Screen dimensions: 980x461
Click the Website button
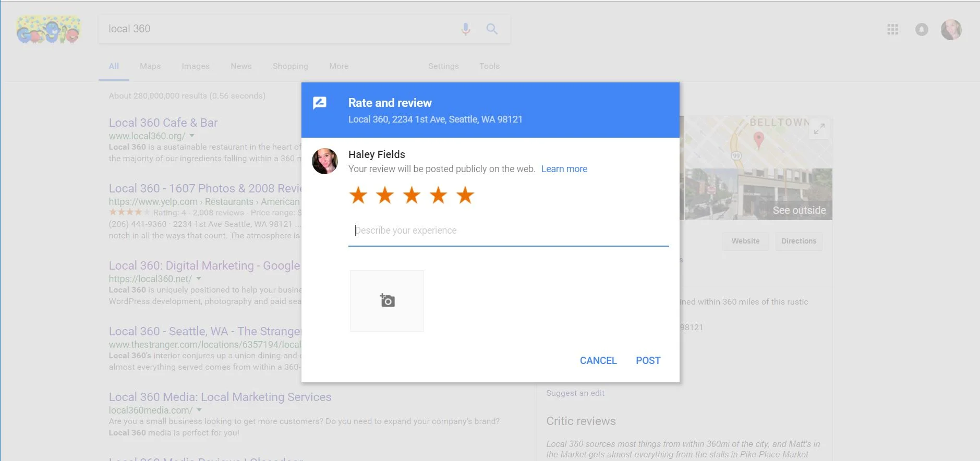[745, 241]
